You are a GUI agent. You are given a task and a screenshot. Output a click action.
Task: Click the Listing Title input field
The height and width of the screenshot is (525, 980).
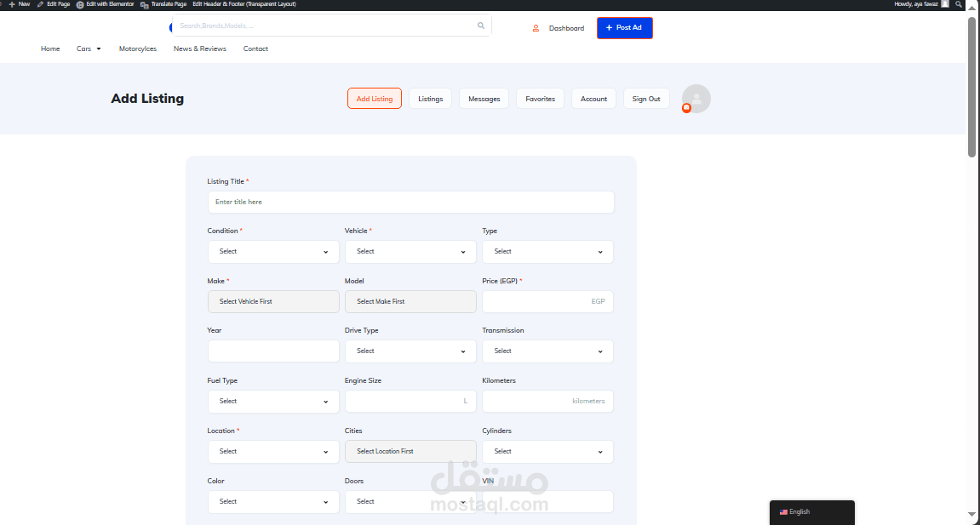coord(410,203)
